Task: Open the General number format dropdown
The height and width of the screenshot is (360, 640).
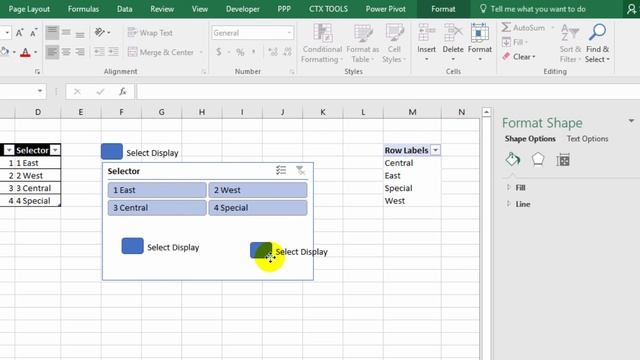Action: point(289,33)
